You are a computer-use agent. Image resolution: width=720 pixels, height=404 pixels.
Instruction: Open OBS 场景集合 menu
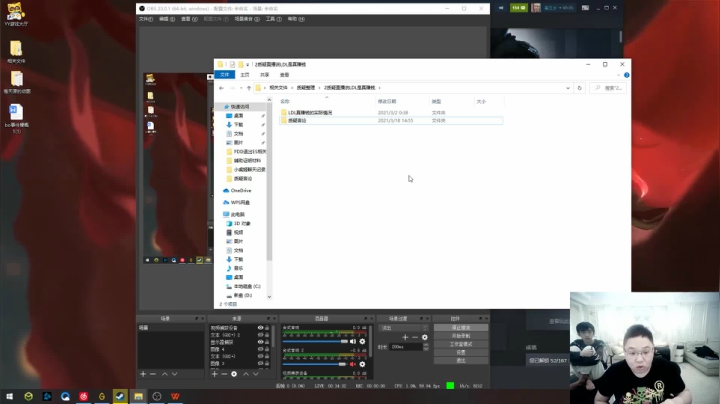tap(247, 19)
